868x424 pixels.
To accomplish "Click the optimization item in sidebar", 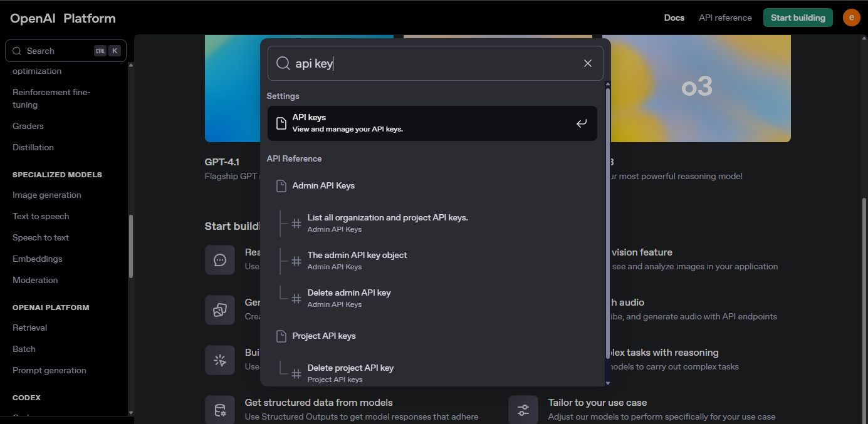I will click(37, 71).
